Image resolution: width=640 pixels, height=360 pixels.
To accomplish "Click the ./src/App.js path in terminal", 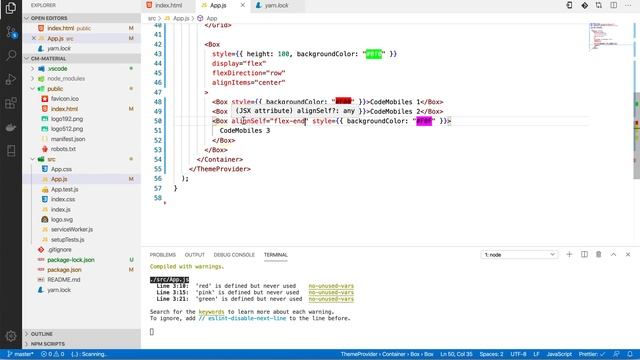I will coord(169,280).
